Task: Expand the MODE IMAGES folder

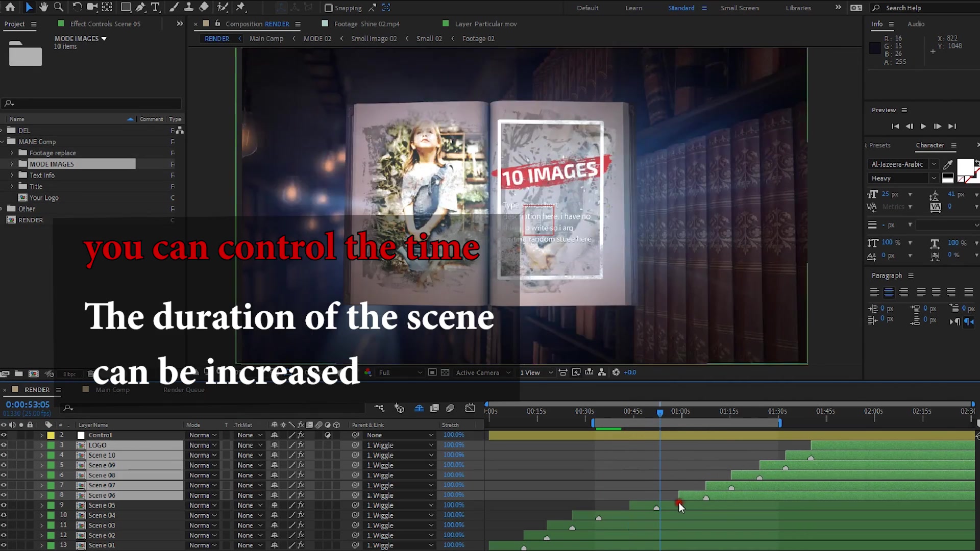Action: click(x=12, y=163)
